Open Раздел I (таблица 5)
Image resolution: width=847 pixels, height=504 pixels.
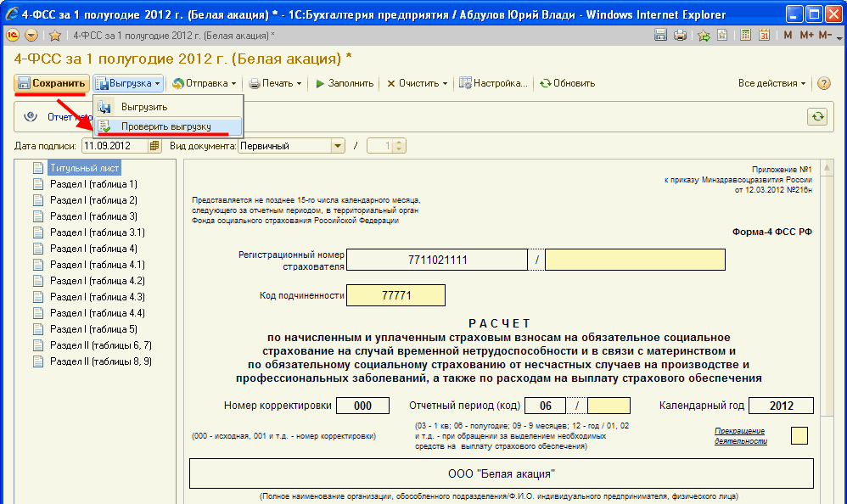coord(93,329)
